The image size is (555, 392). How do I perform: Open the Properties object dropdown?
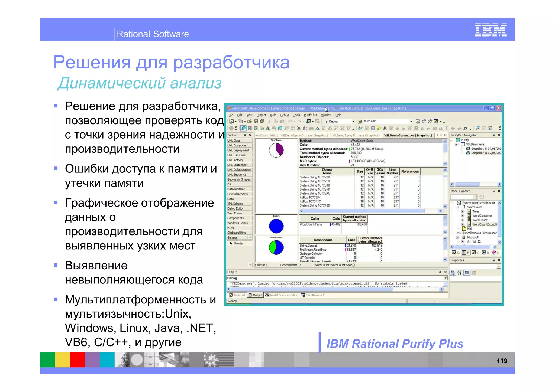coord(499,266)
